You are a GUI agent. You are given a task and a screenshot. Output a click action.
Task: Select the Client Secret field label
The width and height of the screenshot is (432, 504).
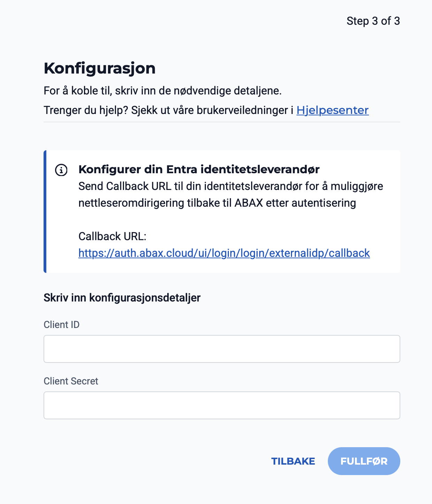[x=71, y=381]
